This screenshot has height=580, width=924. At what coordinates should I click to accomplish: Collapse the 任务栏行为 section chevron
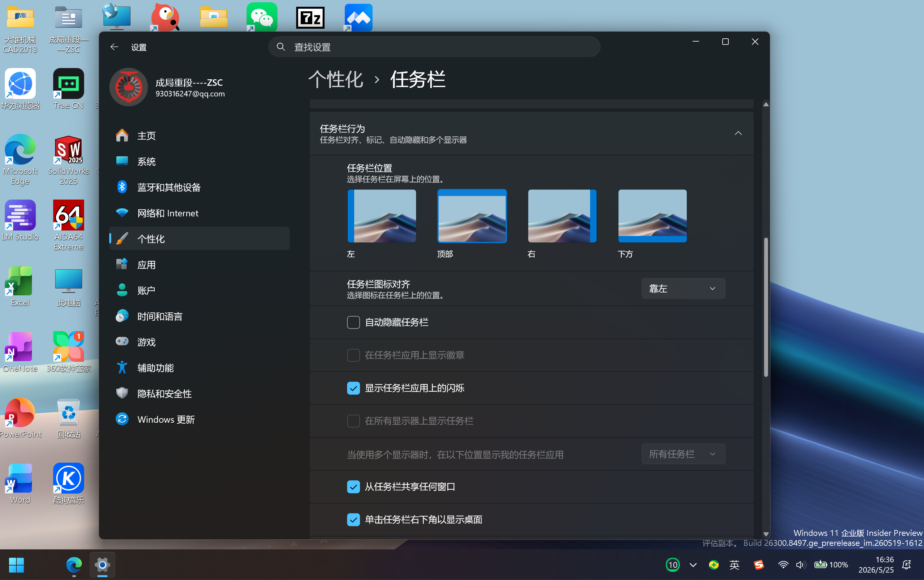(738, 133)
